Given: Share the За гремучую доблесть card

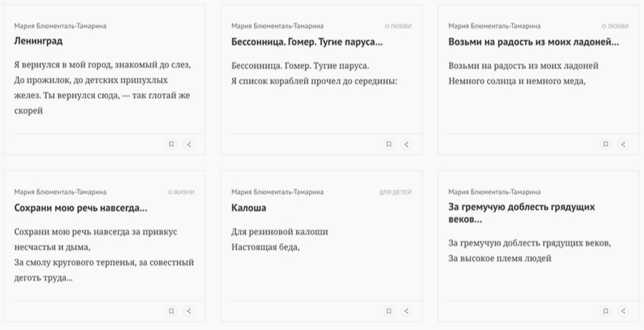Looking at the screenshot, I should (x=623, y=311).
